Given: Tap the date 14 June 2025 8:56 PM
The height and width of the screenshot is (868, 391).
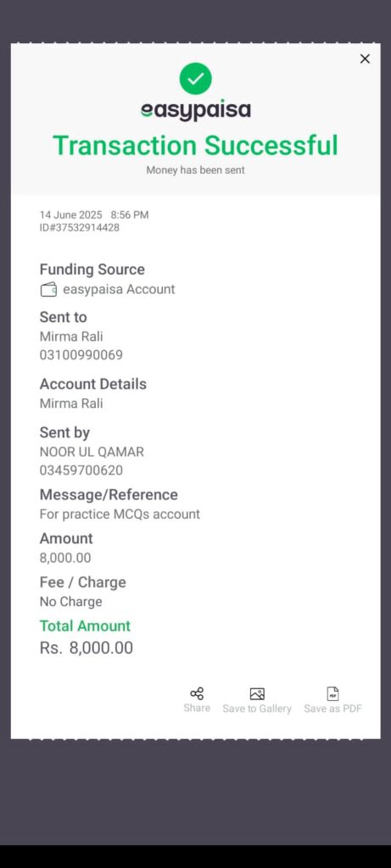Looking at the screenshot, I should [94, 214].
